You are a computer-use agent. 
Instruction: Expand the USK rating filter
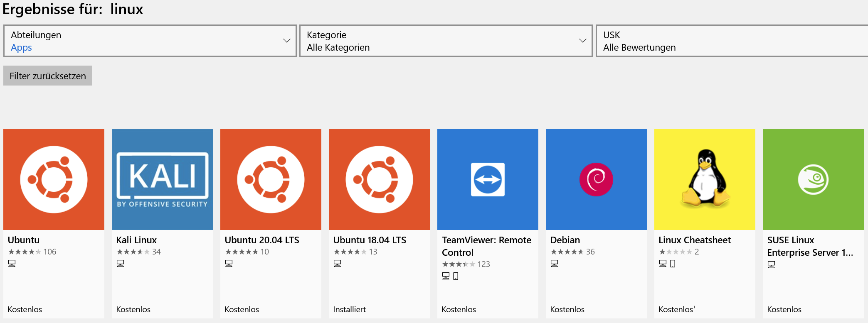click(732, 41)
